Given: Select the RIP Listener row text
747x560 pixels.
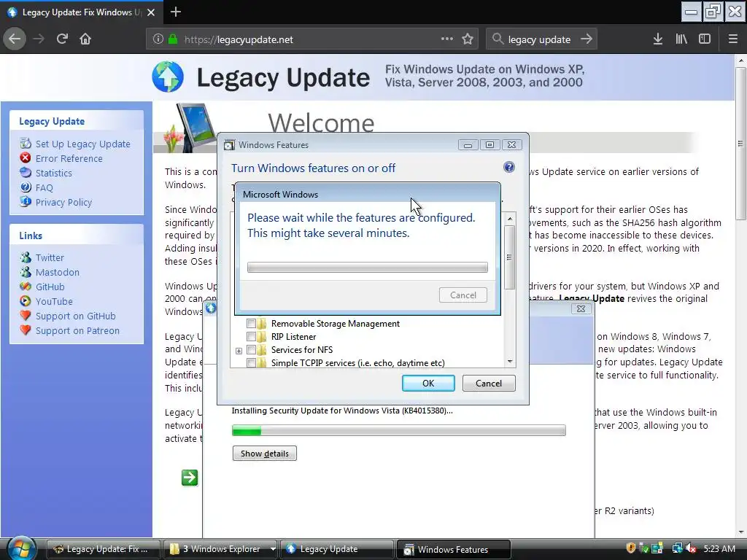Looking at the screenshot, I should [x=293, y=337].
